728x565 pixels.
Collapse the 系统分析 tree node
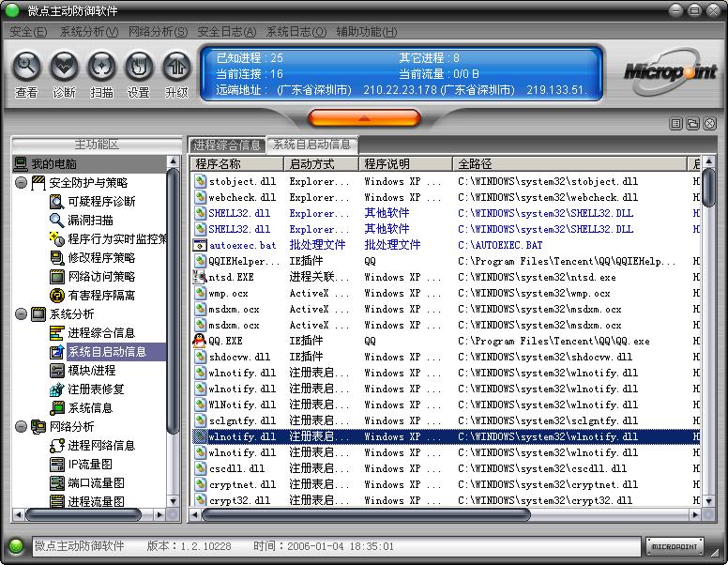coord(21,313)
